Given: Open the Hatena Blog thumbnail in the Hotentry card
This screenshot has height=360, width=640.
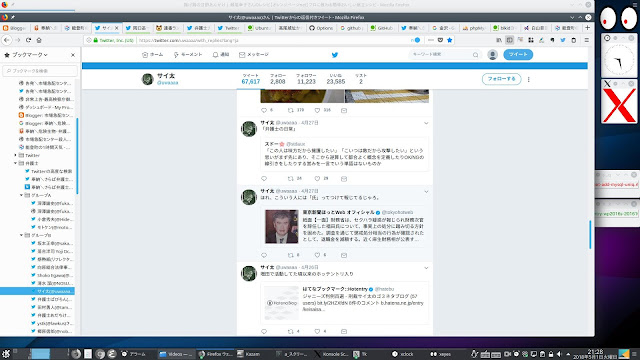Looking at the screenshot, I should tap(282, 303).
